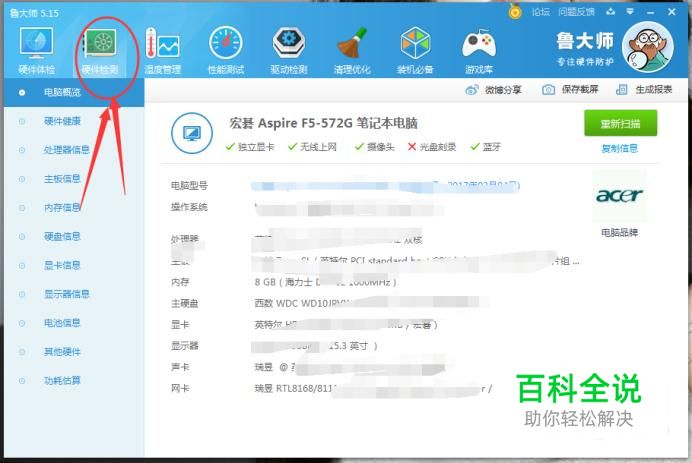Open 清理优化 cleanup broom icon

pyautogui.click(x=352, y=50)
